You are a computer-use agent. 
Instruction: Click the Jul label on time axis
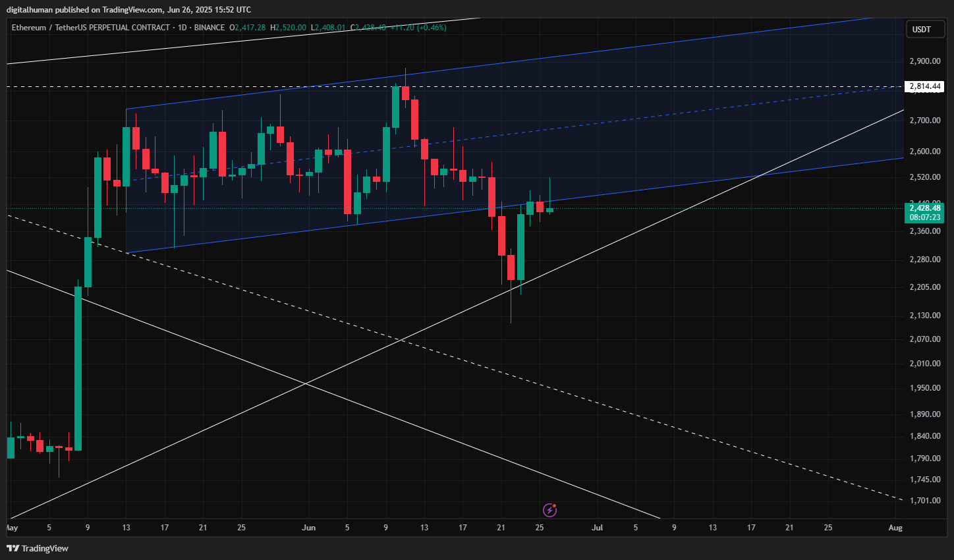598,528
